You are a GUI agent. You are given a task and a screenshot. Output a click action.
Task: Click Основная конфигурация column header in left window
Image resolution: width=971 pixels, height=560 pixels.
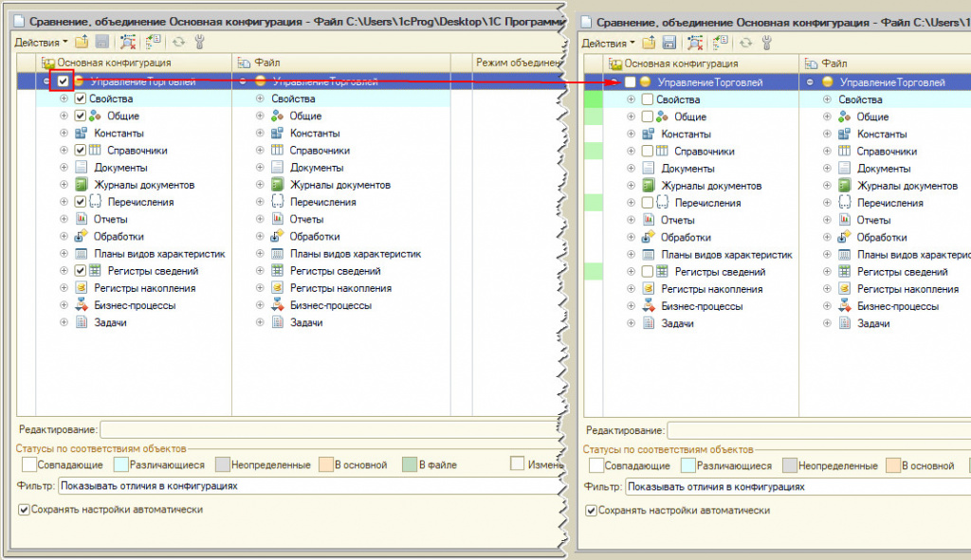pos(134,63)
